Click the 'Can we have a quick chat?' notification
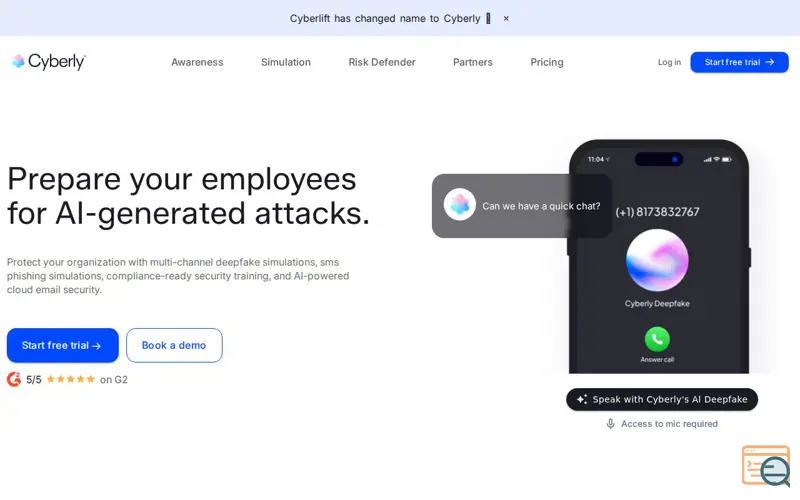The height and width of the screenshot is (500, 800). (521, 206)
